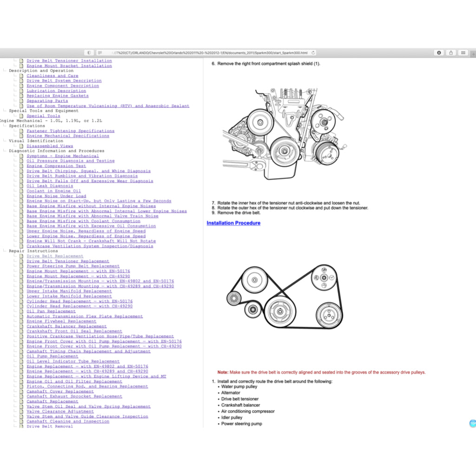This screenshot has width=476, height=476.
Task: Click the address bar to edit the URL
Action: pyautogui.click(x=209, y=53)
